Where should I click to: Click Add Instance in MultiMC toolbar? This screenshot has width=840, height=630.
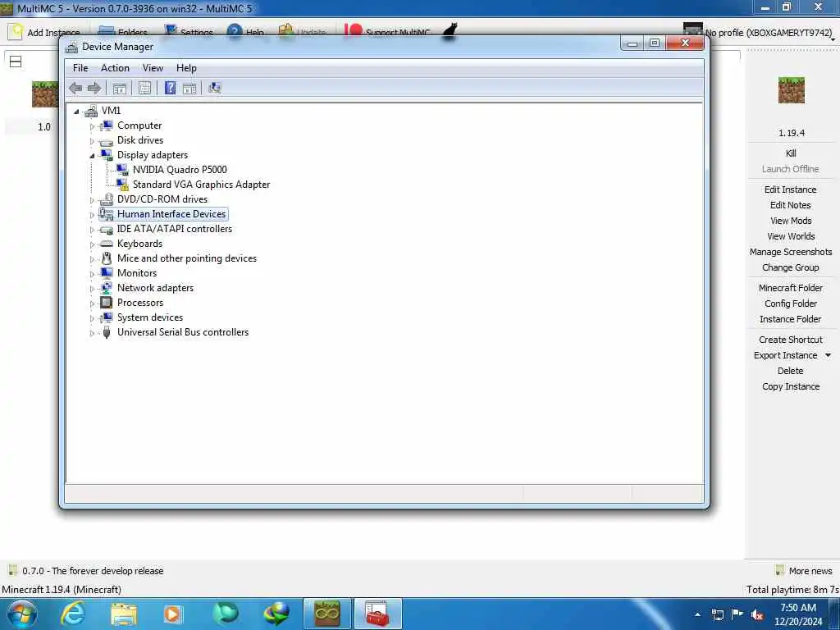click(44, 32)
